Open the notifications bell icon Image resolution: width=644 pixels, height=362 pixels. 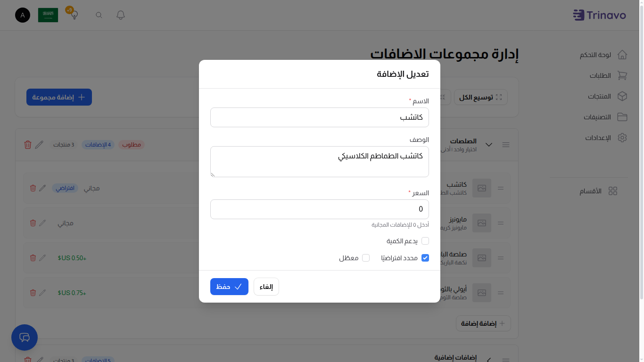coord(120,15)
